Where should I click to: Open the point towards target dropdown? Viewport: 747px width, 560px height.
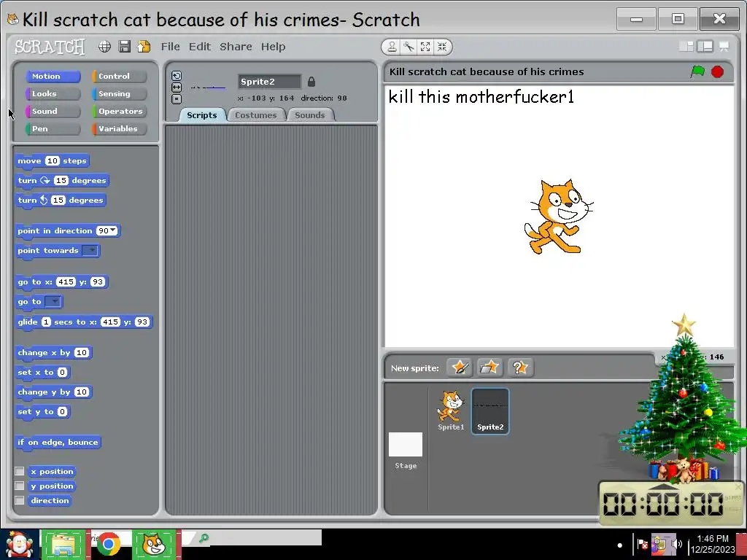tap(90, 251)
